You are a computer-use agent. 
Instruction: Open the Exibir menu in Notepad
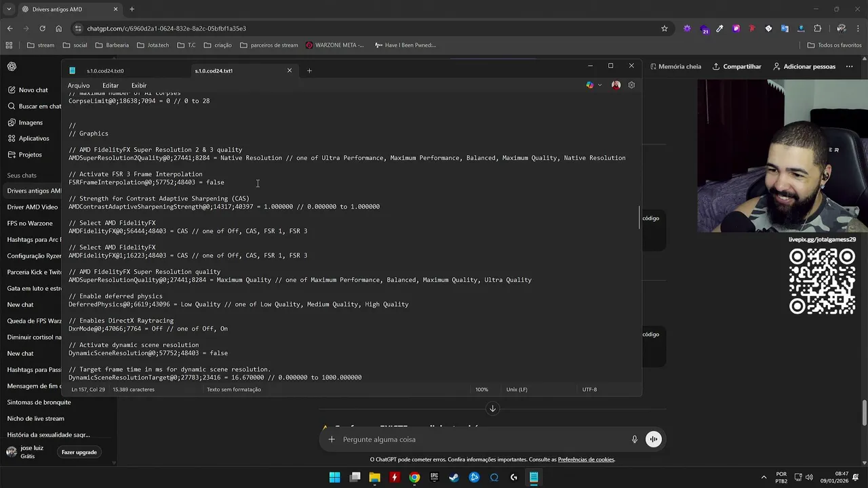tap(139, 85)
